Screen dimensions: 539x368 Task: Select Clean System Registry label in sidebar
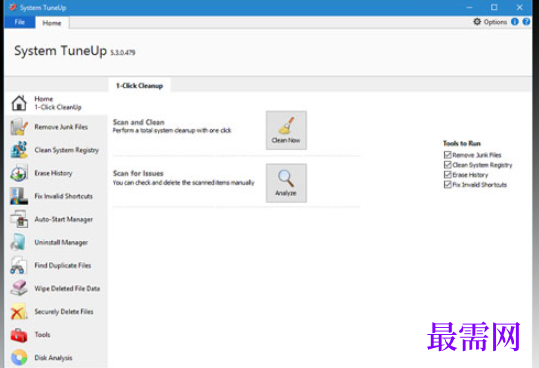click(66, 150)
